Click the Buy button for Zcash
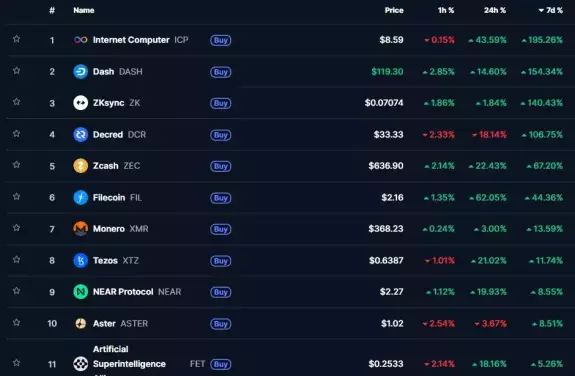 coord(221,166)
